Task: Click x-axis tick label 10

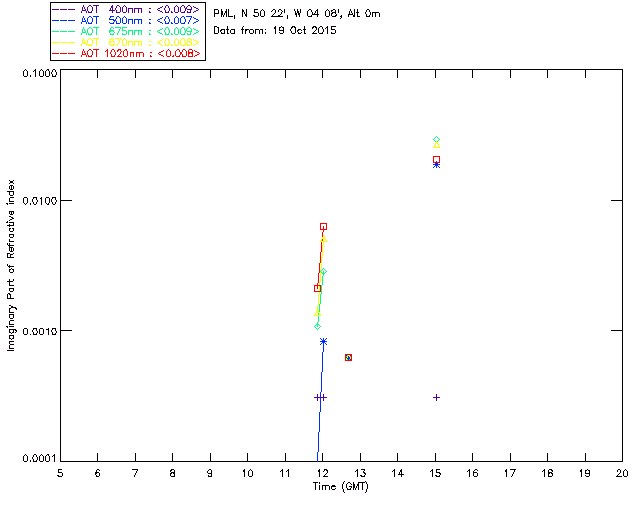Action: (247, 473)
